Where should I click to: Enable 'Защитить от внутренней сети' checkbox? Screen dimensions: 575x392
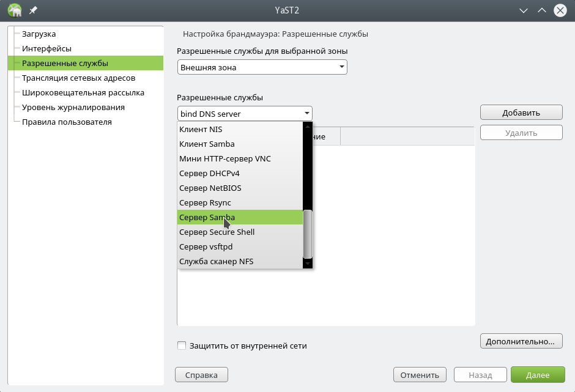click(182, 346)
